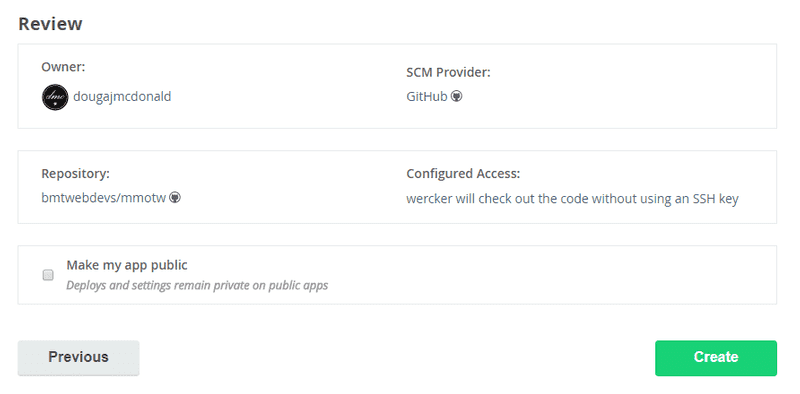This screenshot has height=394, width=800.
Task: Click the Owner label
Action: tap(63, 67)
